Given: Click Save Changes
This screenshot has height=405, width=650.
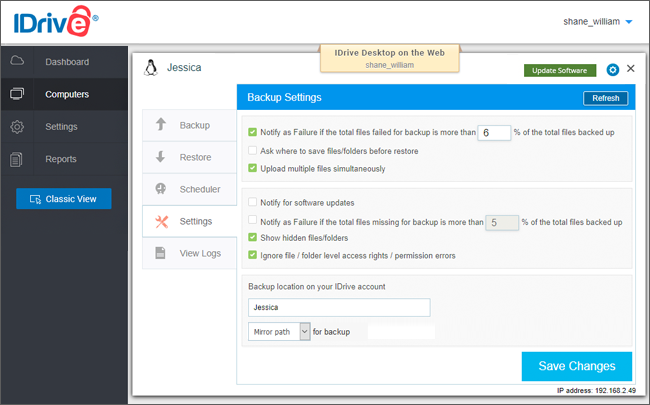Looking at the screenshot, I should coord(577,366).
